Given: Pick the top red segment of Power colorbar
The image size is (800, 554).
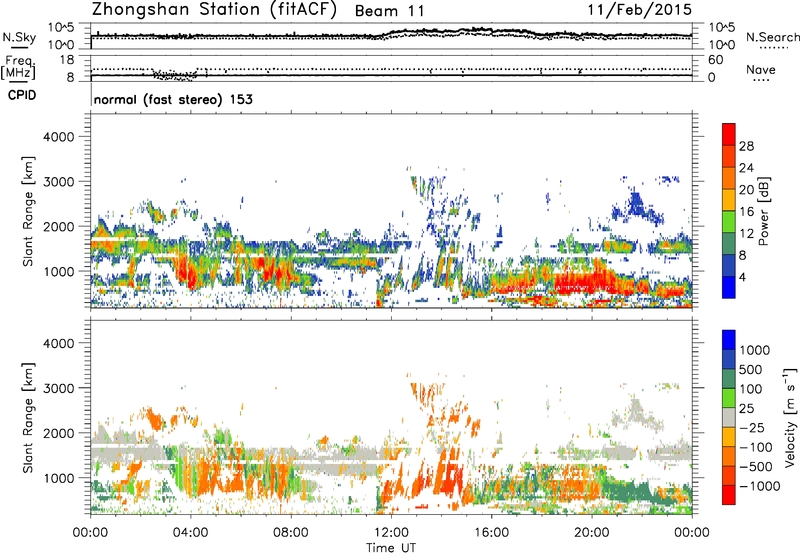Looking at the screenshot, I should (729, 134).
